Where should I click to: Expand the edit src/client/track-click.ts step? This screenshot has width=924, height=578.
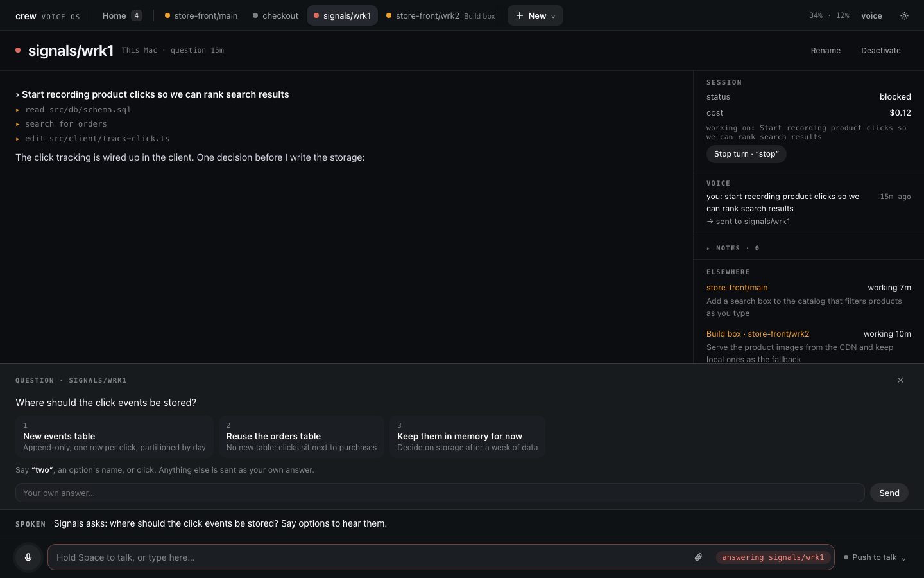coord(92,139)
